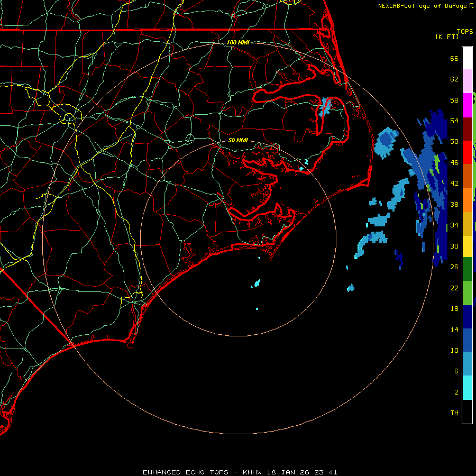Click the 100 NMI range ring label
Image resolution: width=476 pixels, height=476 pixels.
tap(238, 42)
